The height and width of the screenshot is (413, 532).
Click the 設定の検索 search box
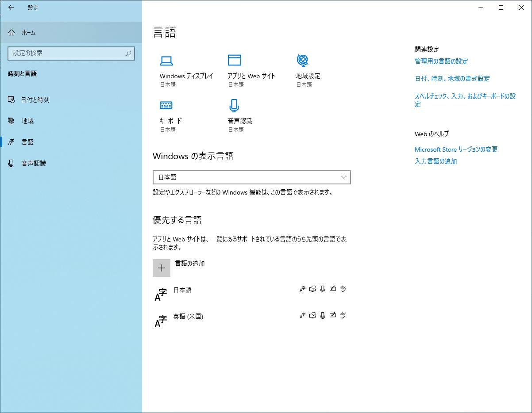pos(71,53)
